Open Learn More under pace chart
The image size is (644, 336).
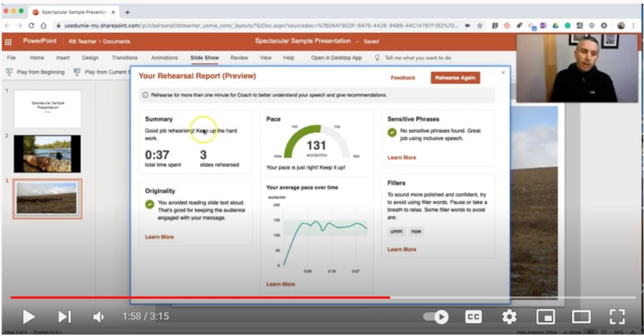pos(281,284)
